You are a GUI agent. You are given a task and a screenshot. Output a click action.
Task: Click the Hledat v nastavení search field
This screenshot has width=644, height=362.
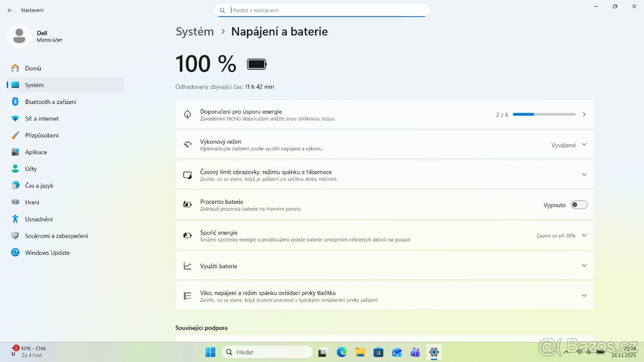322,10
